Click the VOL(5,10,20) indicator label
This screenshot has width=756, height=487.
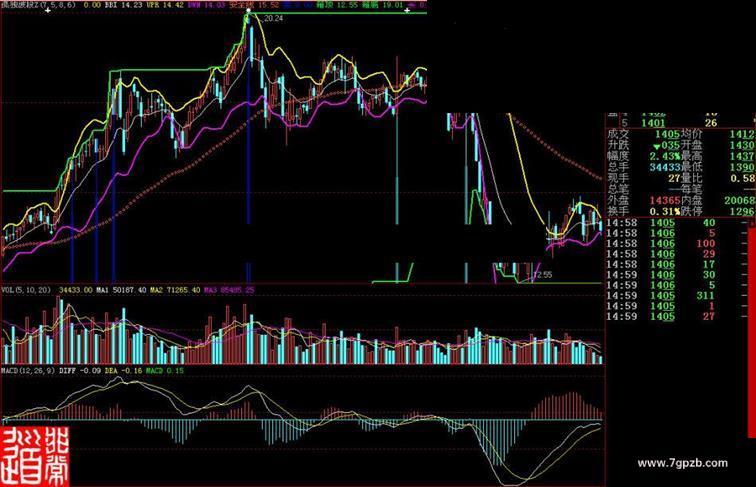point(26,290)
